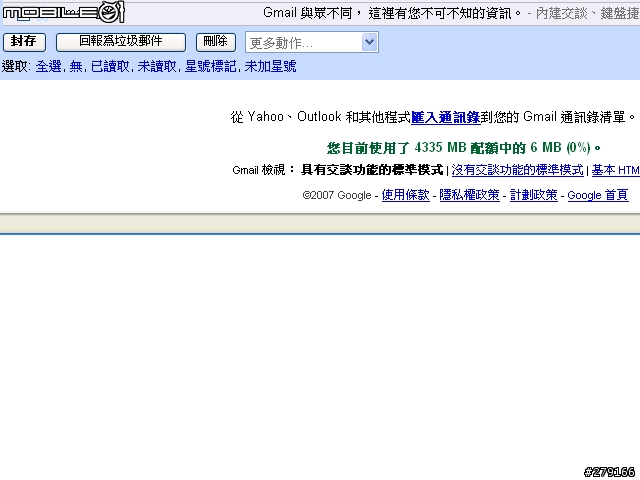Select 全選 to select all messages
Viewport: 640px width, 480px height.
point(48,66)
